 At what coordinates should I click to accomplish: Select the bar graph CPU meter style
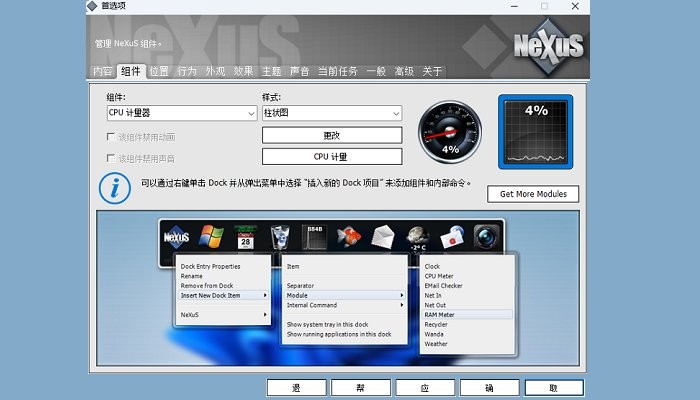click(x=535, y=132)
